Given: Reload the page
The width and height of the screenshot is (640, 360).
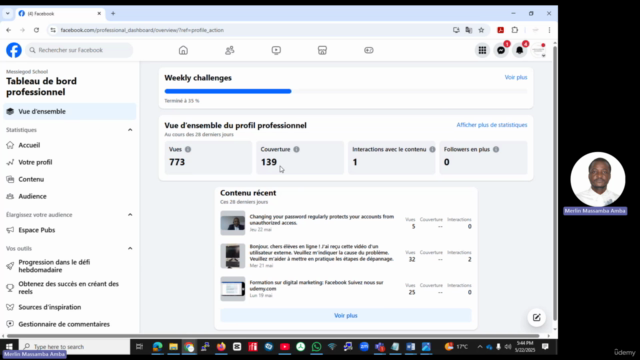Looking at the screenshot, I should coord(36,30).
